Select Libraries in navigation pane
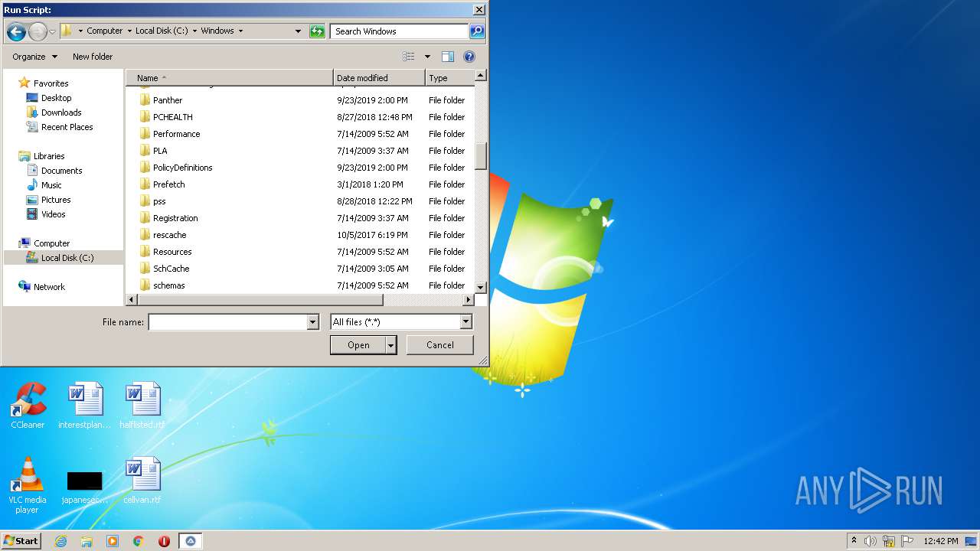980x551 pixels. click(49, 156)
